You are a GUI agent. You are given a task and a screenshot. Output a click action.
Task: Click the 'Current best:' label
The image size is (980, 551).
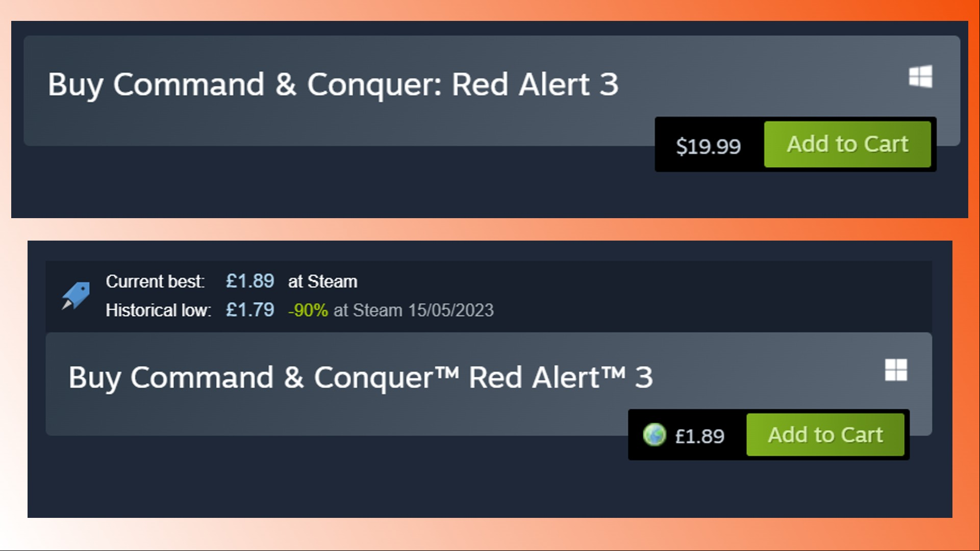coord(155,281)
